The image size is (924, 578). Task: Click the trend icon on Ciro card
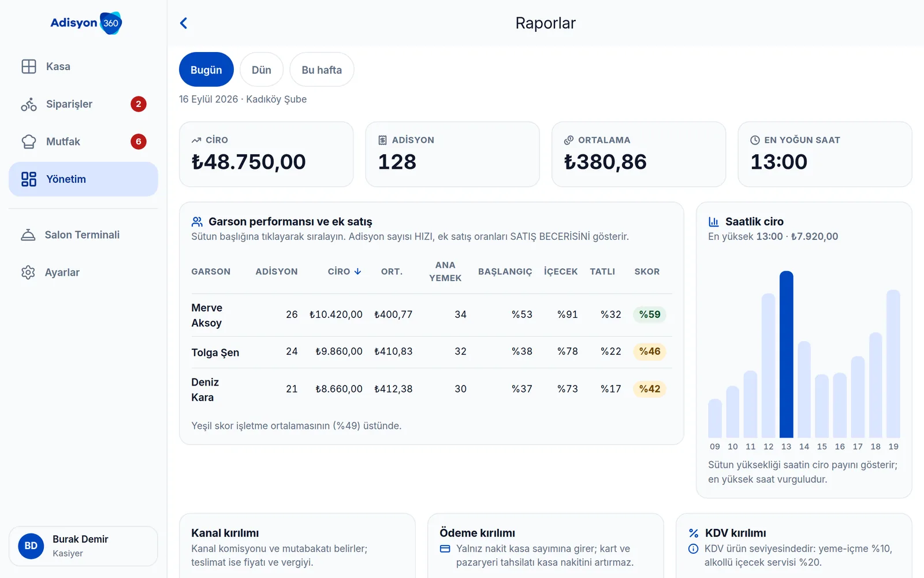coord(196,140)
